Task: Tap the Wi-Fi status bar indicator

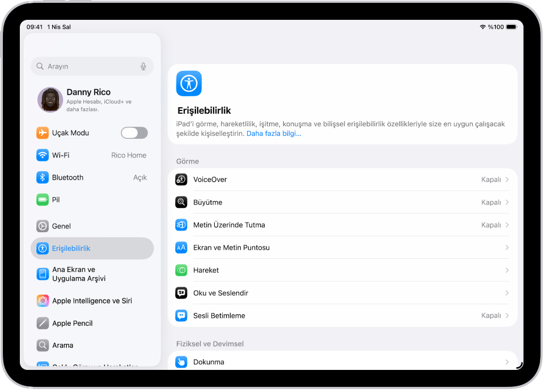Action: [482, 27]
